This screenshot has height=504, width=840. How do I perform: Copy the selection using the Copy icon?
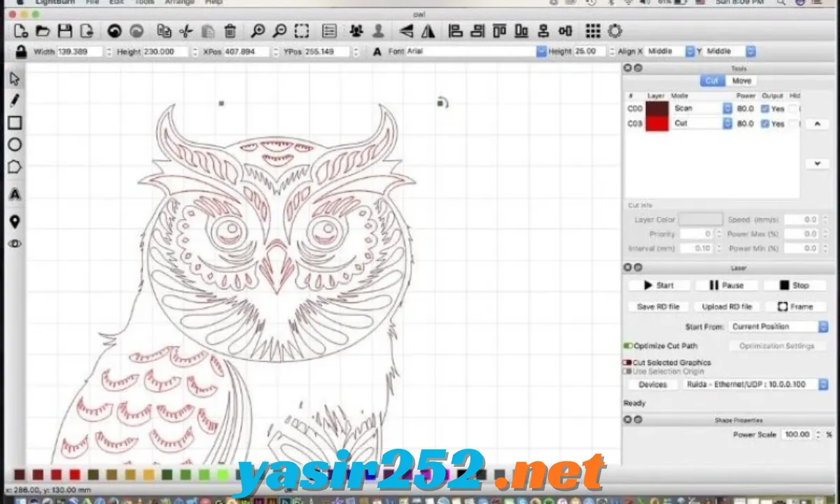click(x=164, y=31)
